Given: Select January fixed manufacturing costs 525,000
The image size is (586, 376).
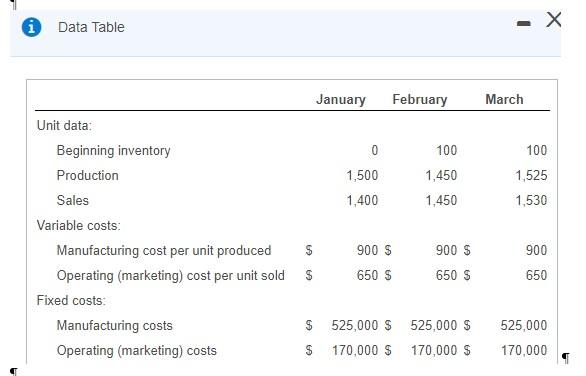Looking at the screenshot, I should click(x=355, y=326).
